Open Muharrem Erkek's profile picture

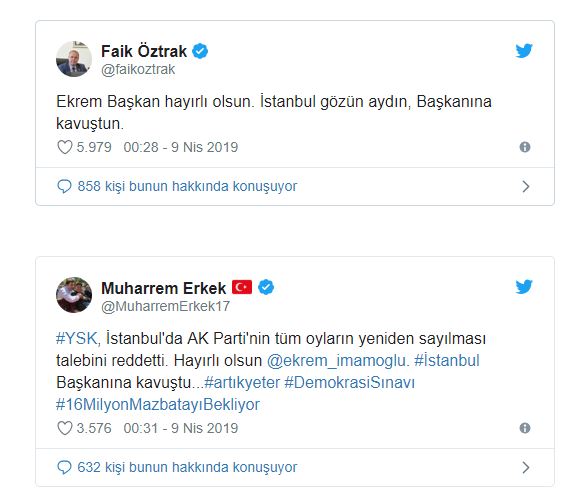click(x=74, y=295)
